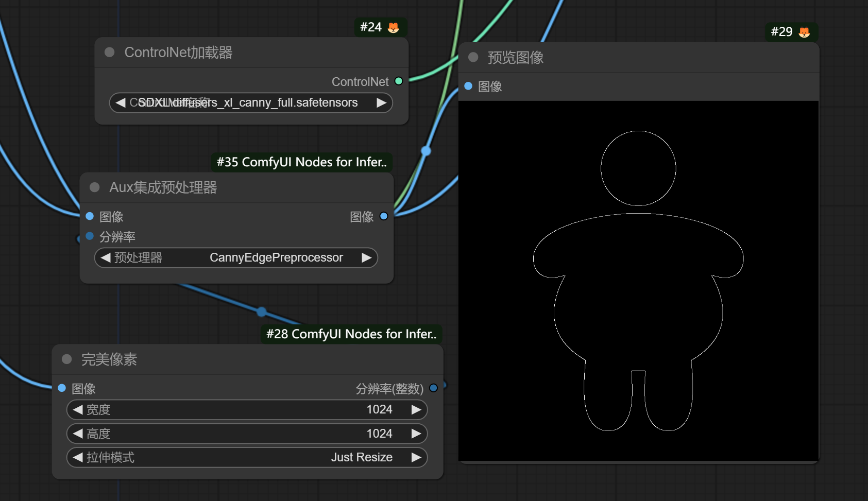868x501 pixels.
Task: Select next ControlNet model with right arrow
Action: pos(381,102)
